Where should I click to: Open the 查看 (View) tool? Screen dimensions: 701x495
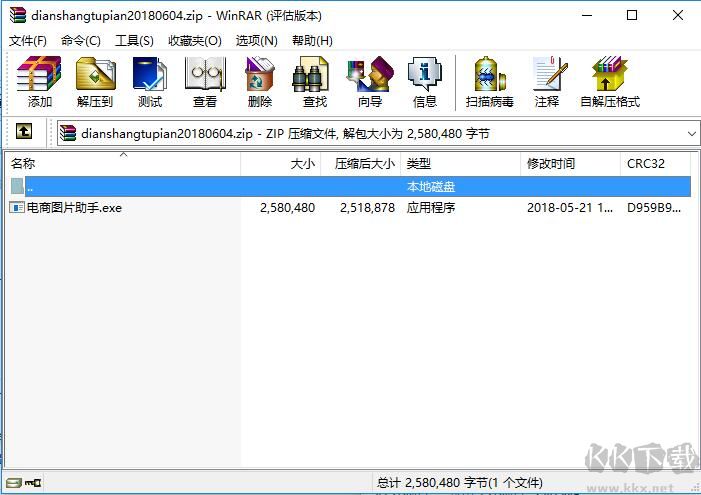pyautogui.click(x=205, y=82)
